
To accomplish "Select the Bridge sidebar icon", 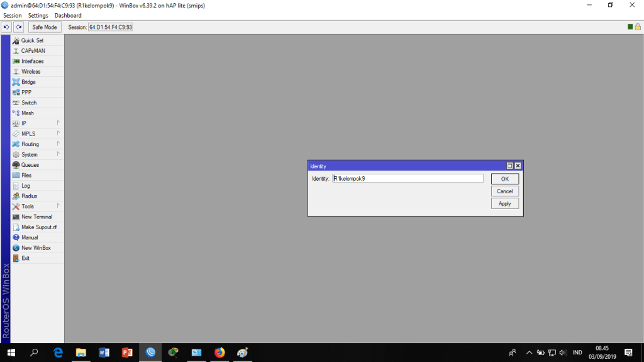I will [16, 82].
